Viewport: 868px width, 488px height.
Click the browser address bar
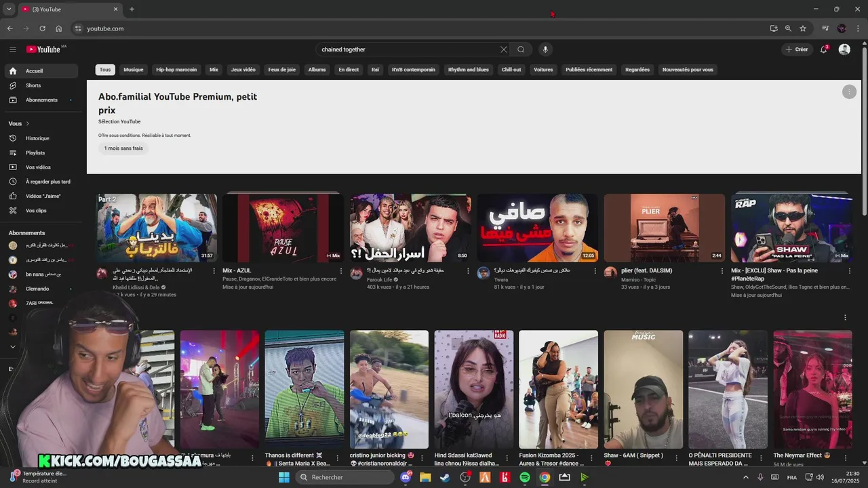click(x=420, y=28)
